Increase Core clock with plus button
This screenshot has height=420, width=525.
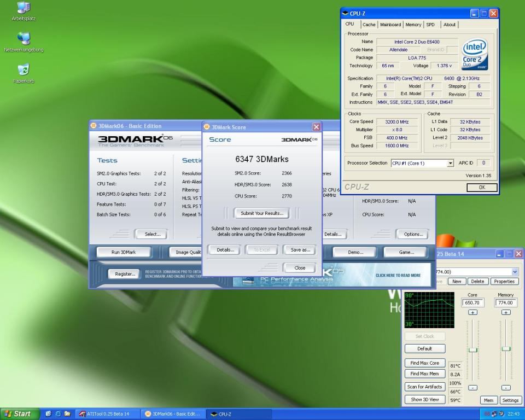coord(472,312)
